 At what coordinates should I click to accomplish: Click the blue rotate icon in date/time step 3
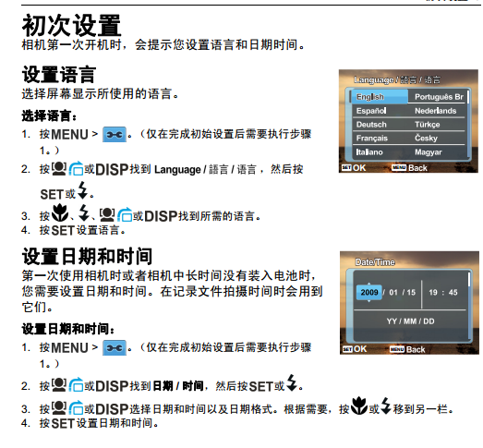coord(76,408)
